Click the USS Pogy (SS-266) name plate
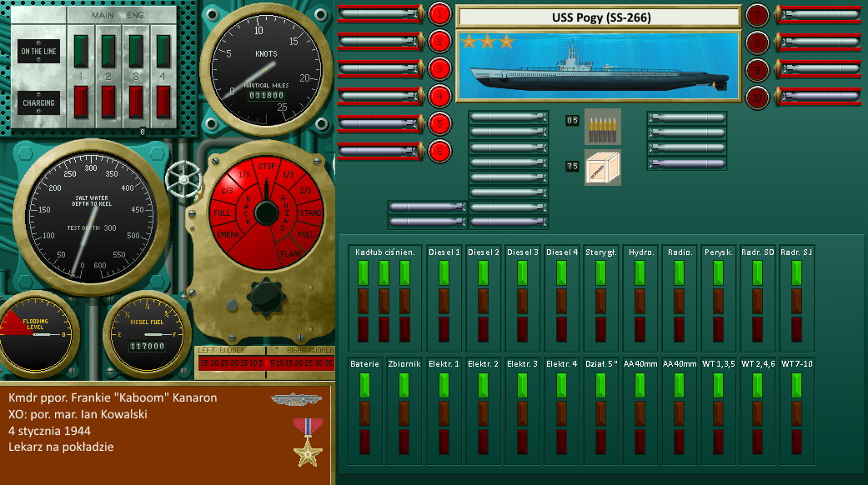Viewport: 868px width, 485px height. [x=599, y=17]
